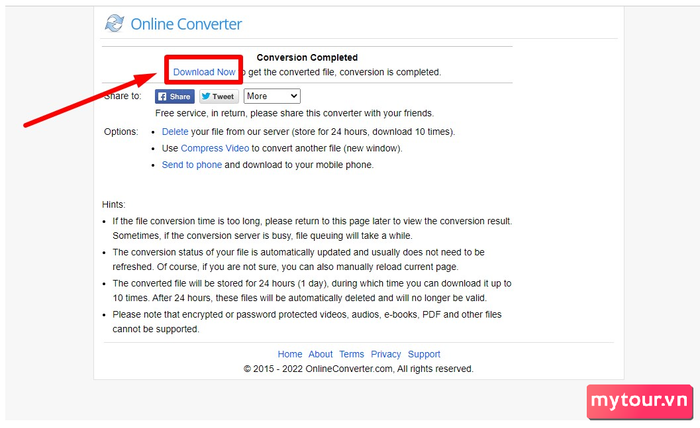Click the 'Share to:' label
700x428 pixels.
point(122,96)
